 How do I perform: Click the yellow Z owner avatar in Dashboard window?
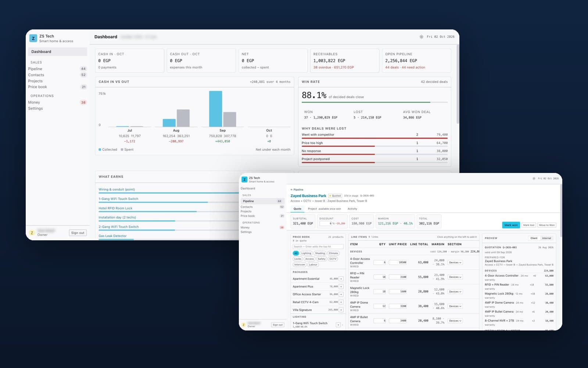pos(32,233)
